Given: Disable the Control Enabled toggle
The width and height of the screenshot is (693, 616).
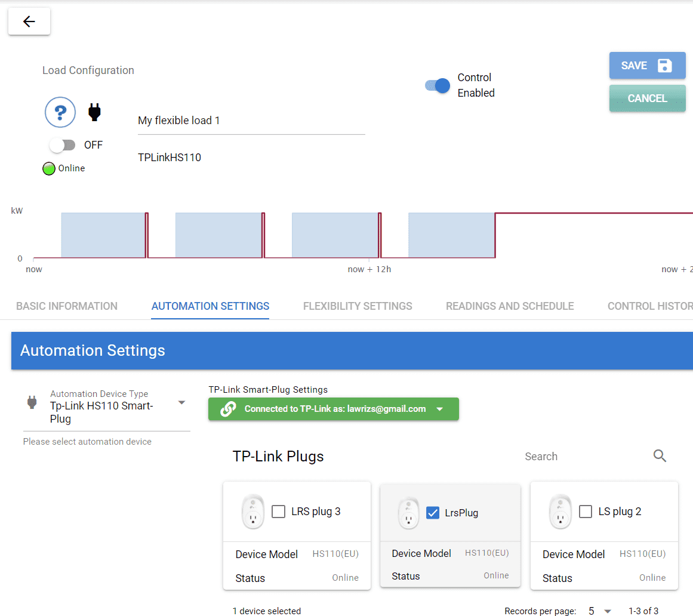Looking at the screenshot, I should (437, 85).
